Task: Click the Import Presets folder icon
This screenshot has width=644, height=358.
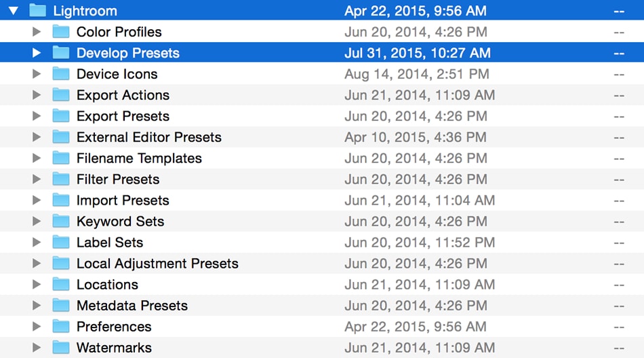Action: [61, 200]
